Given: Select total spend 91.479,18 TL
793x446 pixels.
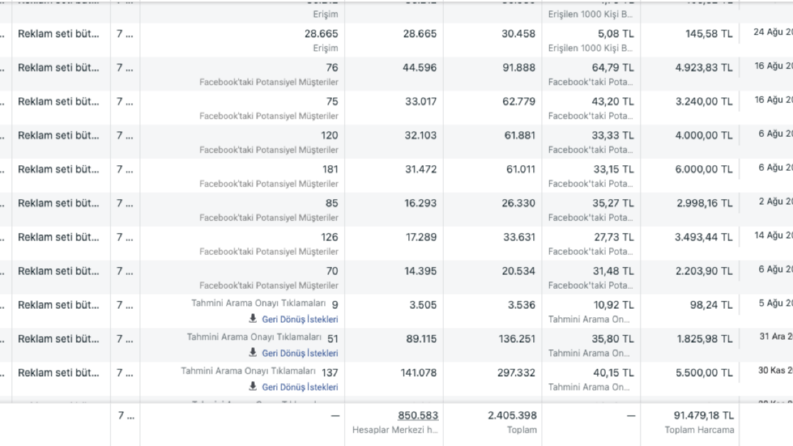Looking at the screenshot, I should (703, 415).
